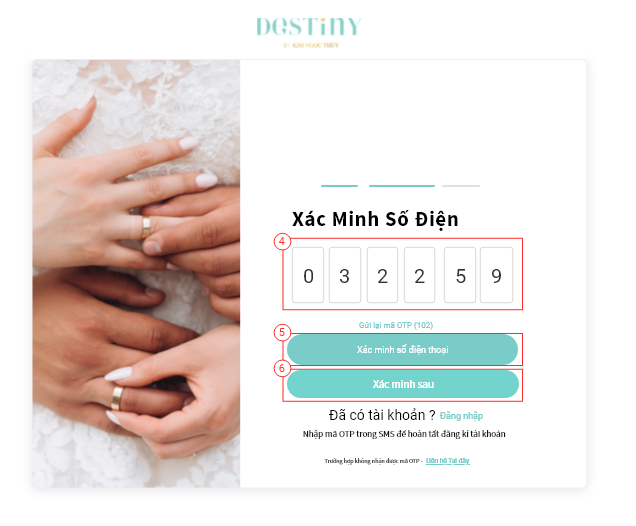Click the red annotation marker number 5

point(282,333)
